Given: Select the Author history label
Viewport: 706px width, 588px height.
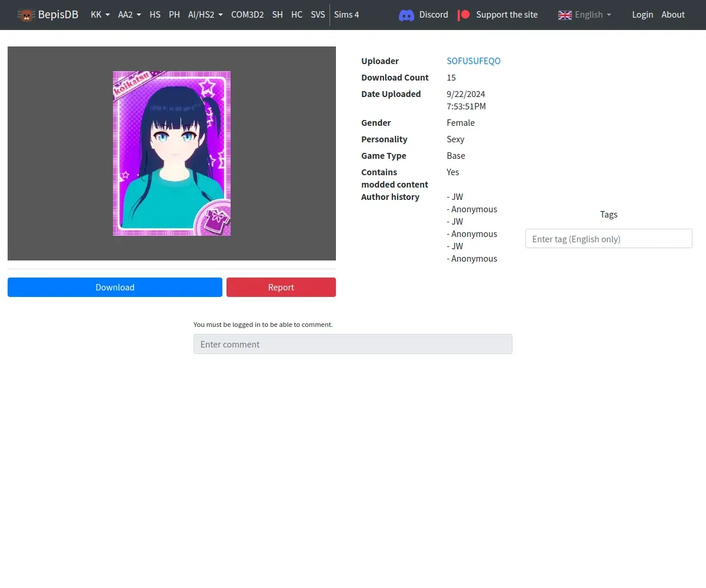Looking at the screenshot, I should (x=390, y=197).
